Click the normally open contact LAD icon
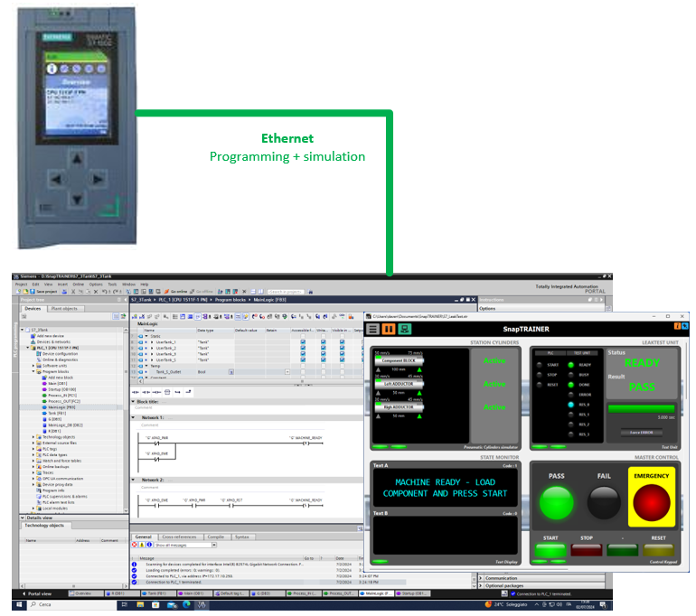This screenshot has height=616, width=696. 136,392
